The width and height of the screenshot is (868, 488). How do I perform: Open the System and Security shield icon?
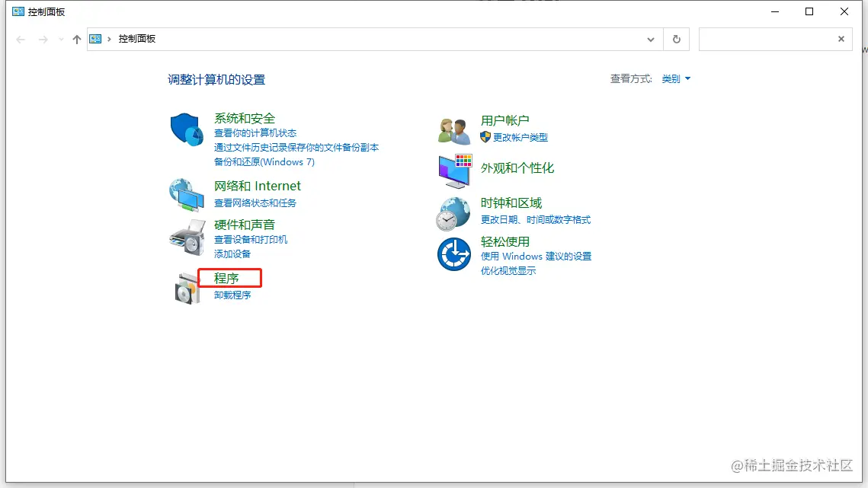tap(187, 129)
